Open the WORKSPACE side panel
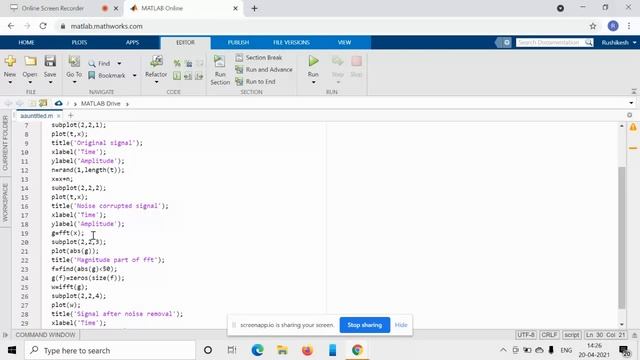This screenshot has width=640, height=360. (5, 203)
